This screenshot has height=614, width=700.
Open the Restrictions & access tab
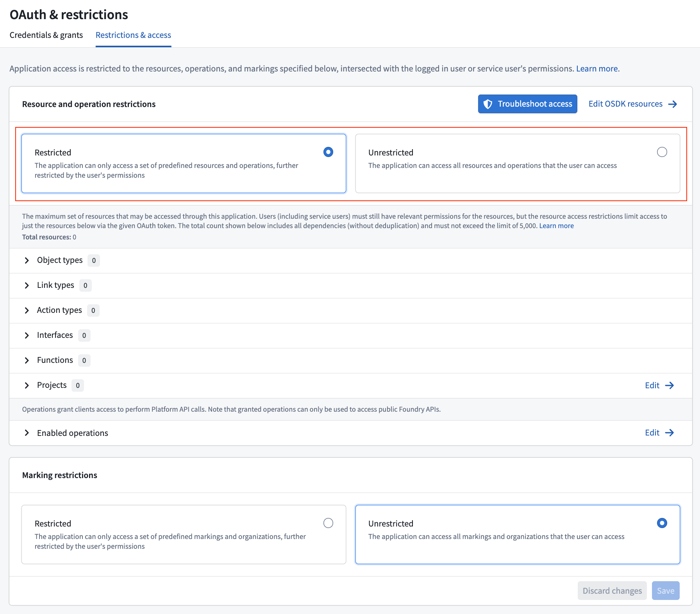[133, 35]
